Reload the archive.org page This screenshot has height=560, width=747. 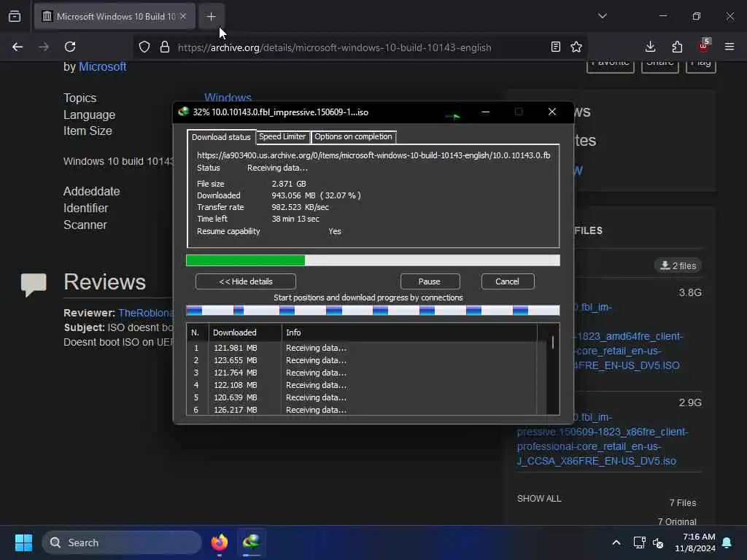click(x=70, y=47)
